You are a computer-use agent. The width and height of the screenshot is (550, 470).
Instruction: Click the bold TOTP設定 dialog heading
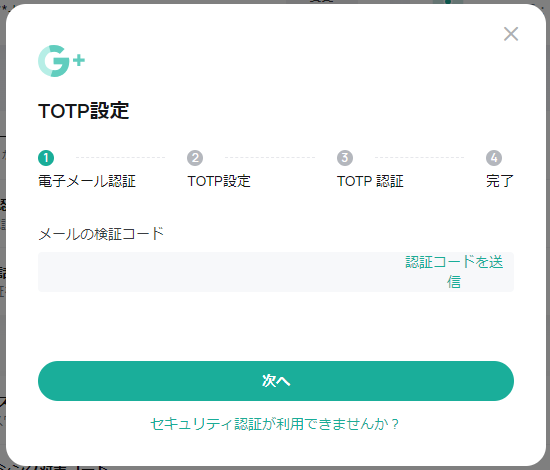pyautogui.click(x=83, y=111)
